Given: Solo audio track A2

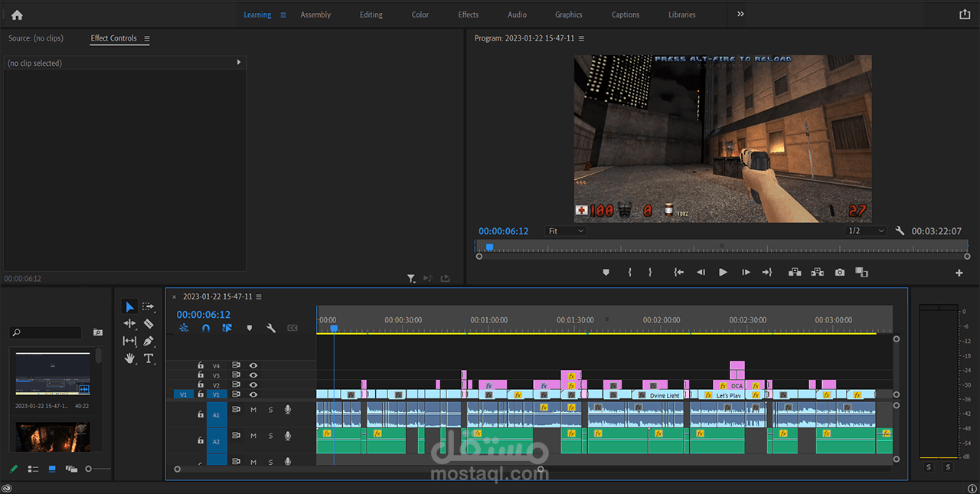Looking at the screenshot, I should 270,436.
